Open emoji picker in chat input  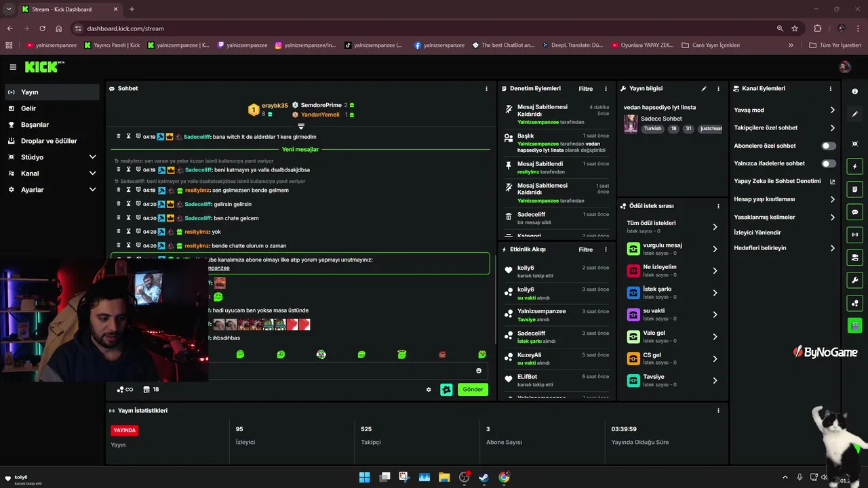click(x=479, y=371)
